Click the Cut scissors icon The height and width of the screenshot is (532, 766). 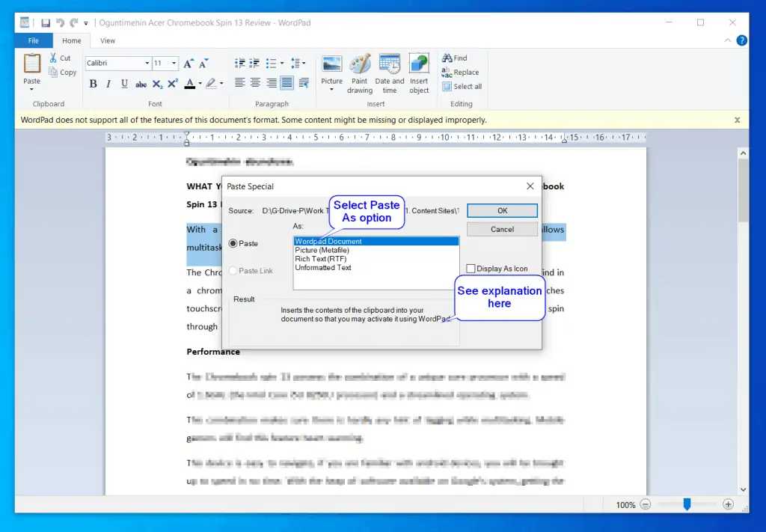[54, 58]
